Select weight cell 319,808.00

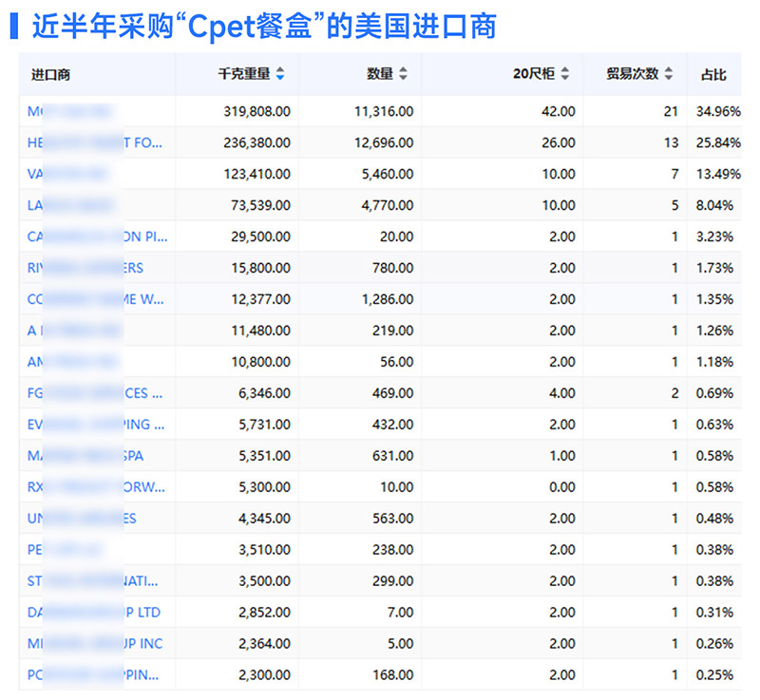256,111
